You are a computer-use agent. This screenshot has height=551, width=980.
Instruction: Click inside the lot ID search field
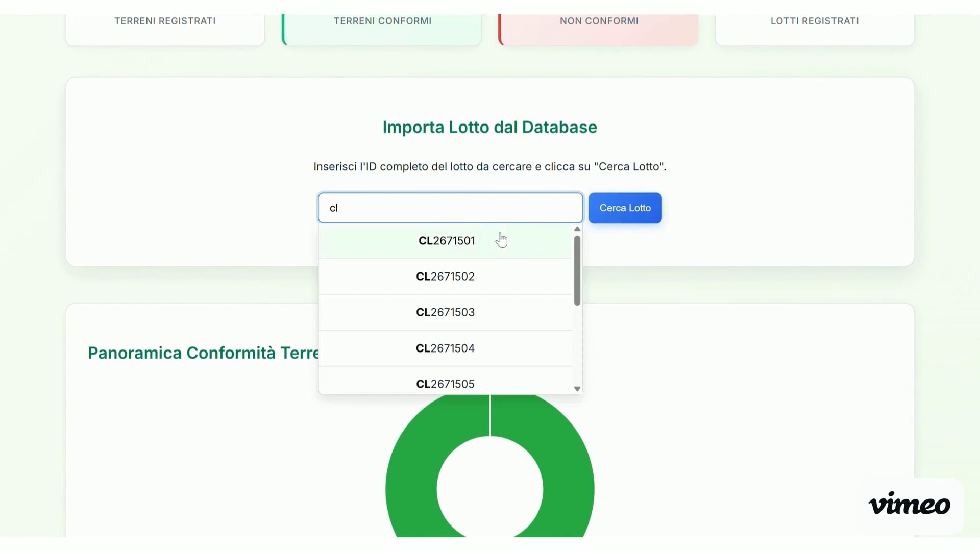450,208
